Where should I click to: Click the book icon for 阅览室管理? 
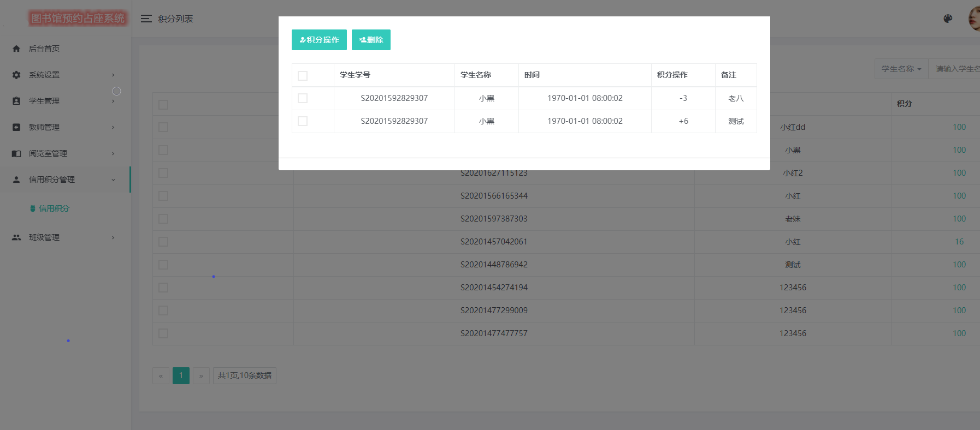click(16, 153)
